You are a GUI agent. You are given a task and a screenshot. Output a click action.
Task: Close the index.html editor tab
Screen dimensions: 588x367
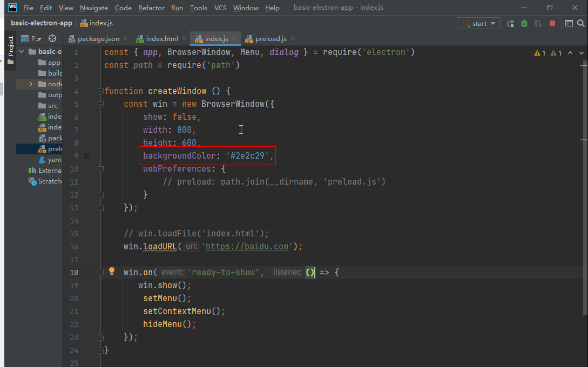click(184, 39)
